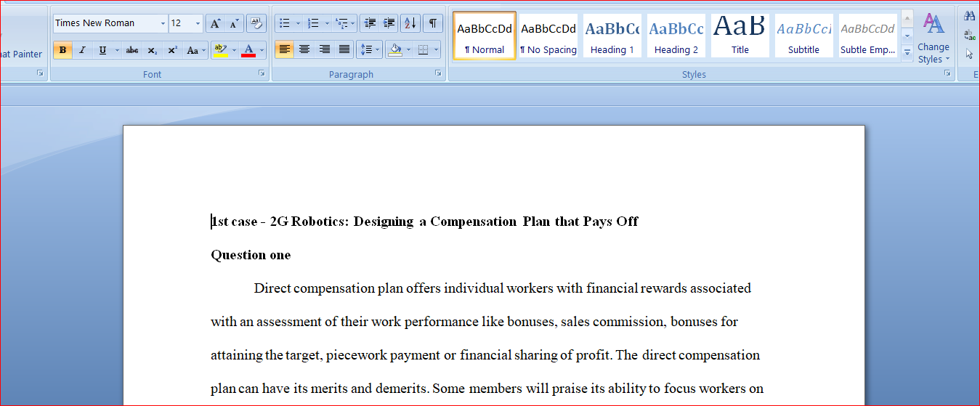Toggle subscript formatting
The height and width of the screenshot is (406, 980).
pos(152,50)
